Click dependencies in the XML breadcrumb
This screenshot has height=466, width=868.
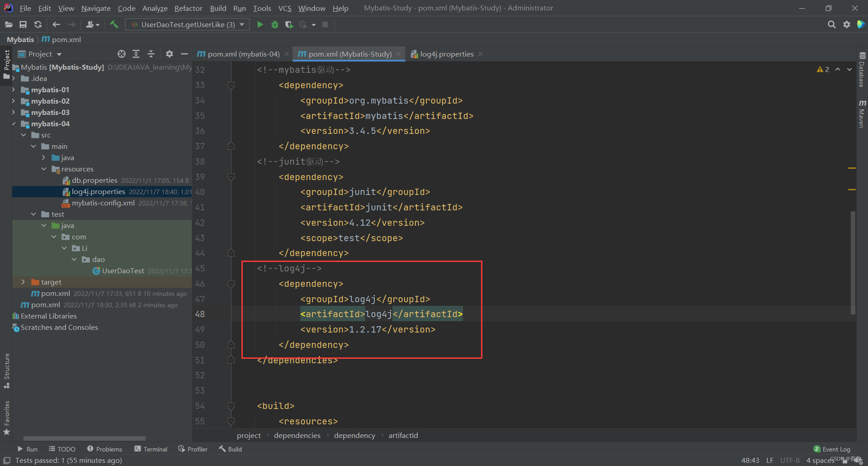coord(297,436)
